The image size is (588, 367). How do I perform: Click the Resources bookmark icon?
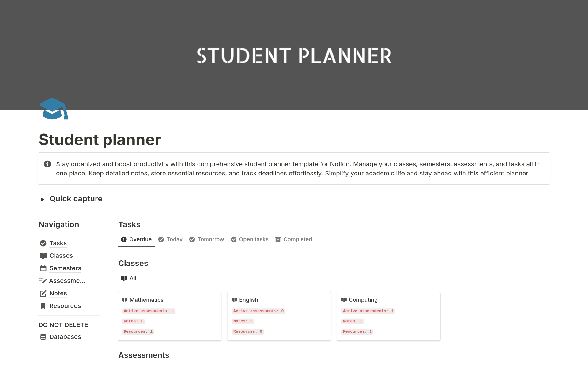pos(43,306)
